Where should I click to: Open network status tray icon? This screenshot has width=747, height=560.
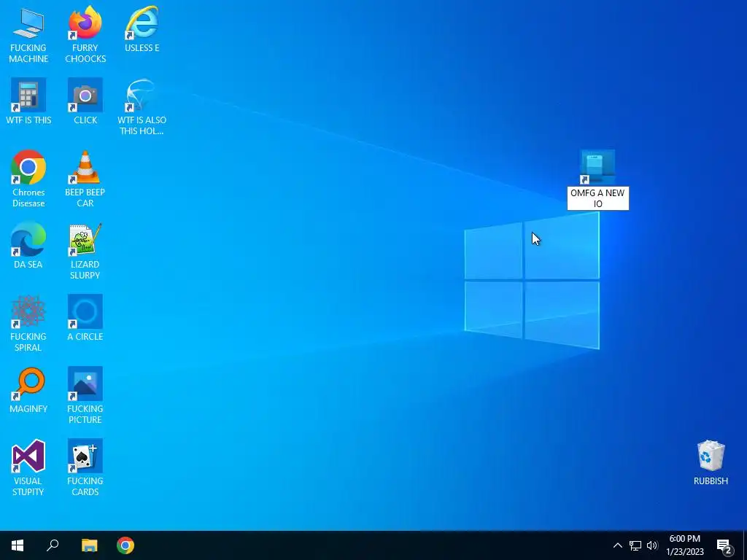point(635,545)
